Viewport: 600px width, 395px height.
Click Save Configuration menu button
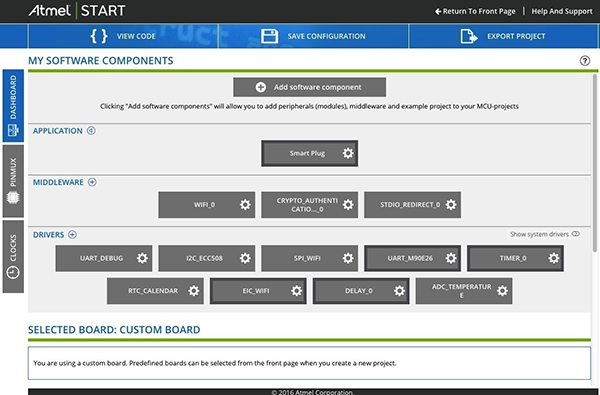coord(313,36)
